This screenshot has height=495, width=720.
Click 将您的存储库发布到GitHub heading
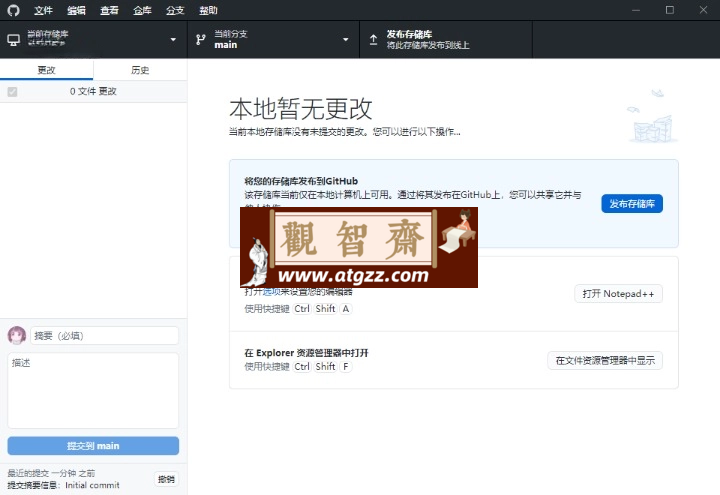coord(301,181)
